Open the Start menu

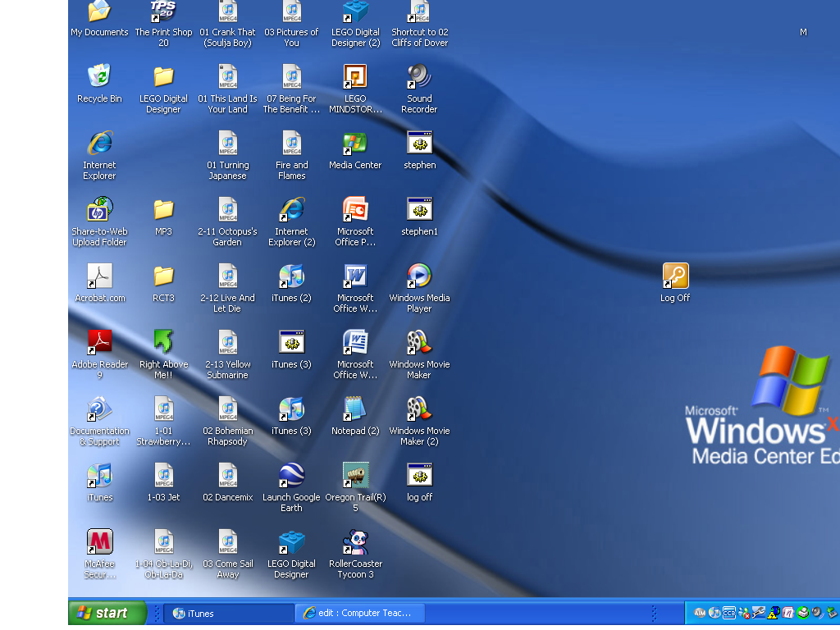pyautogui.click(x=107, y=612)
